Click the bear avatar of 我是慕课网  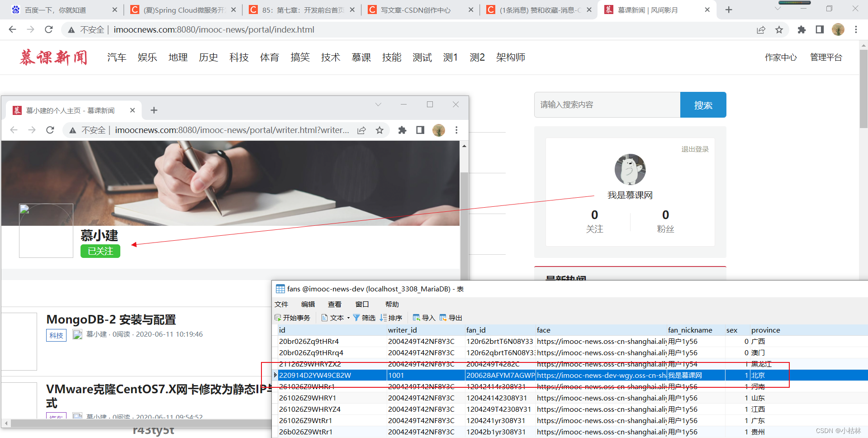(x=630, y=170)
